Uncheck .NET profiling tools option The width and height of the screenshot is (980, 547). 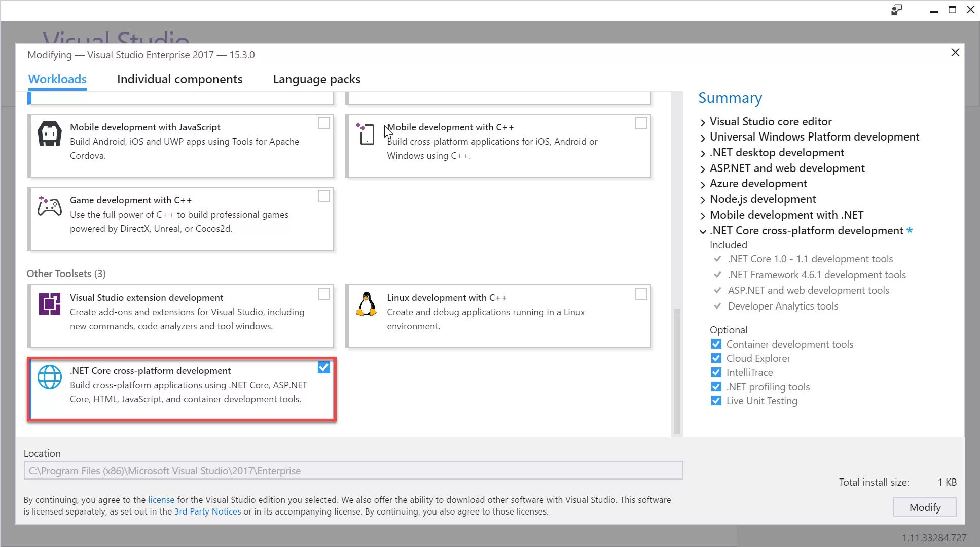[716, 387]
